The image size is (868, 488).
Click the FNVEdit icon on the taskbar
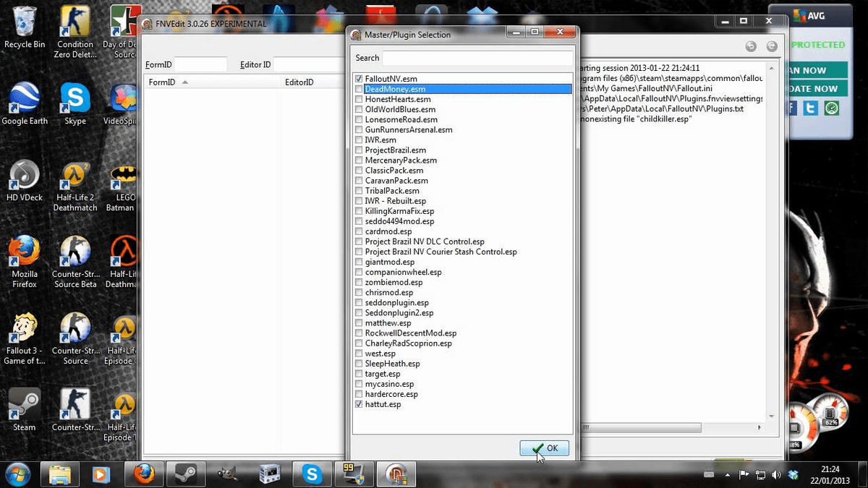point(396,475)
